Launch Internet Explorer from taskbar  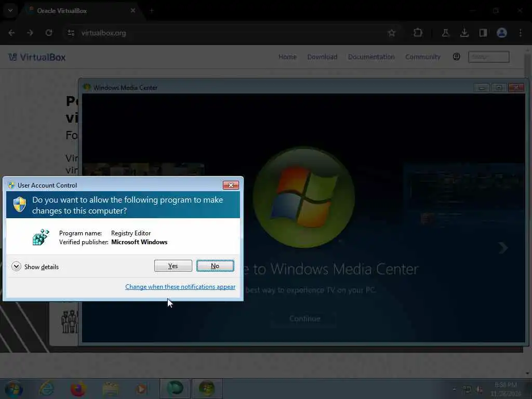pos(46,389)
